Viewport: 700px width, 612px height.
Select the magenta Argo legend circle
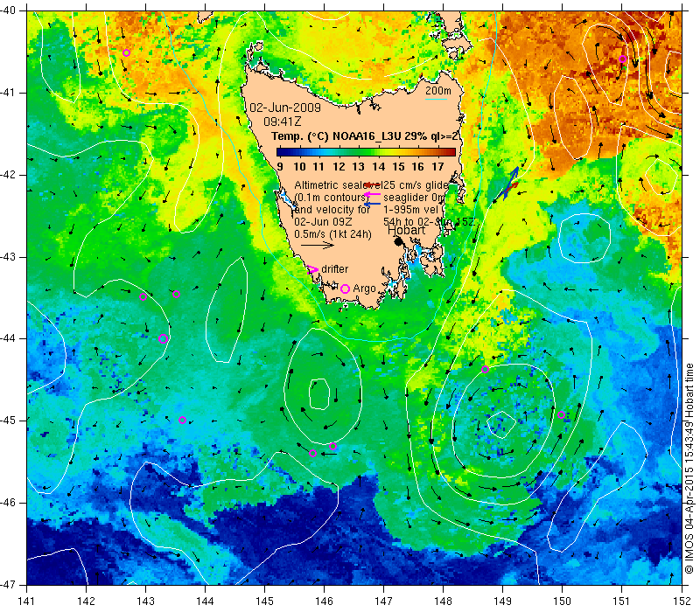[345, 289]
